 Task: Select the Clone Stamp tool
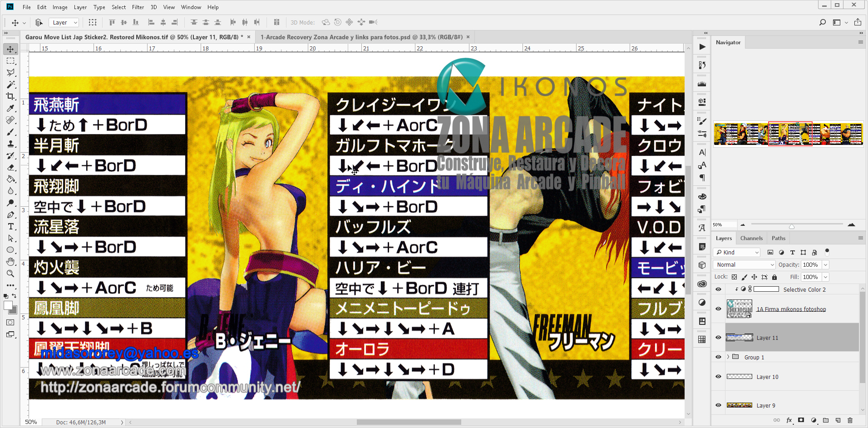[x=11, y=144]
